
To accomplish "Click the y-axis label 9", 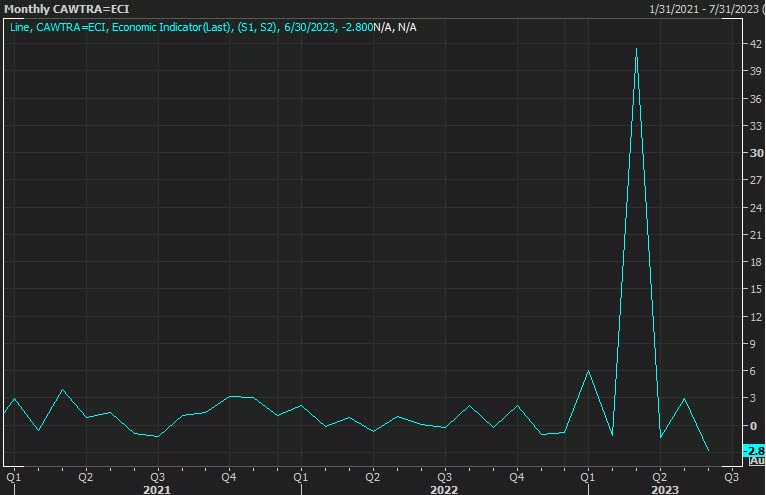I will pyautogui.click(x=753, y=344).
